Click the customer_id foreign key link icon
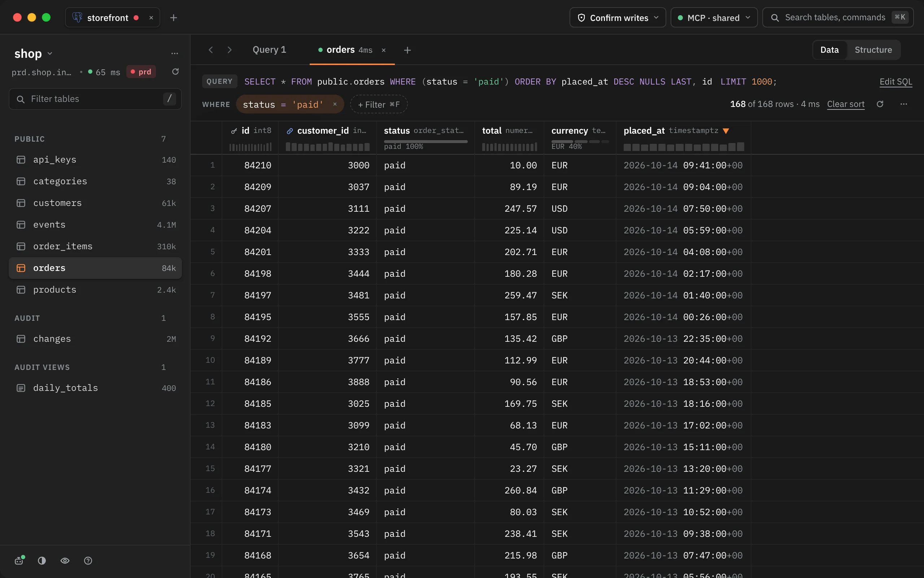Screen dimensions: 924x578 tap(290, 131)
